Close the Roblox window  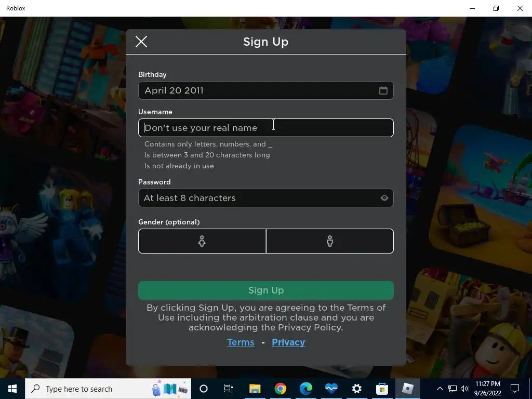coord(520,8)
